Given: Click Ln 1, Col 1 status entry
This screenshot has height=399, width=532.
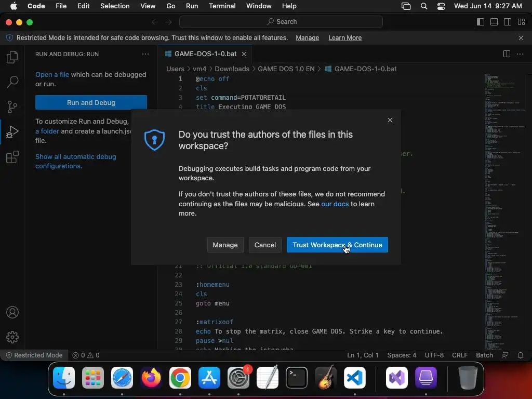Looking at the screenshot, I should coord(363,355).
